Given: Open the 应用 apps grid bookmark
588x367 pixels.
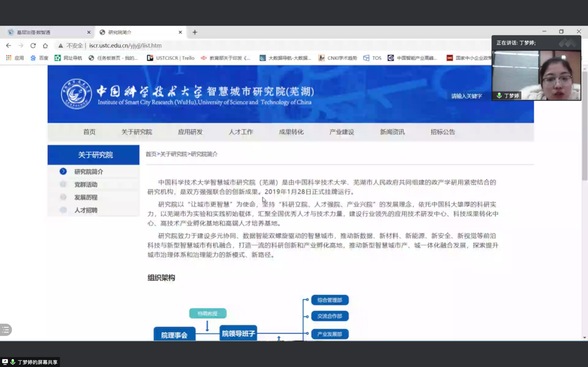Looking at the screenshot, I should [x=14, y=58].
